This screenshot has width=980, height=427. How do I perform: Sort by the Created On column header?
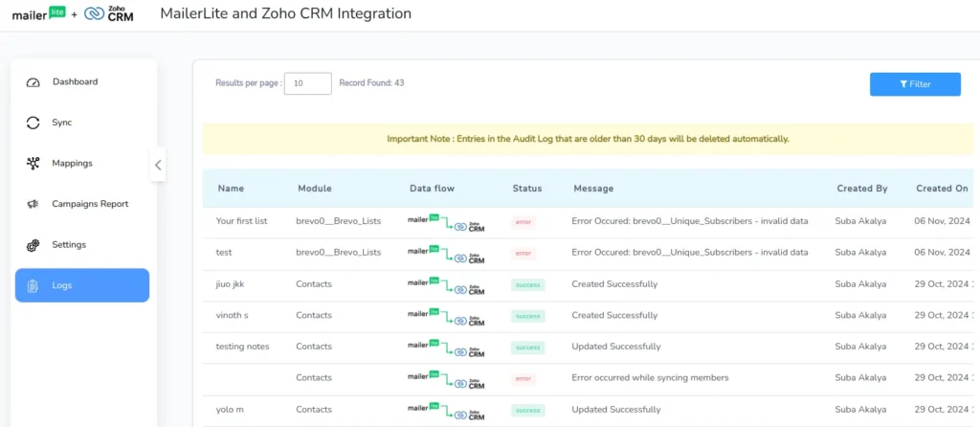coord(942,189)
